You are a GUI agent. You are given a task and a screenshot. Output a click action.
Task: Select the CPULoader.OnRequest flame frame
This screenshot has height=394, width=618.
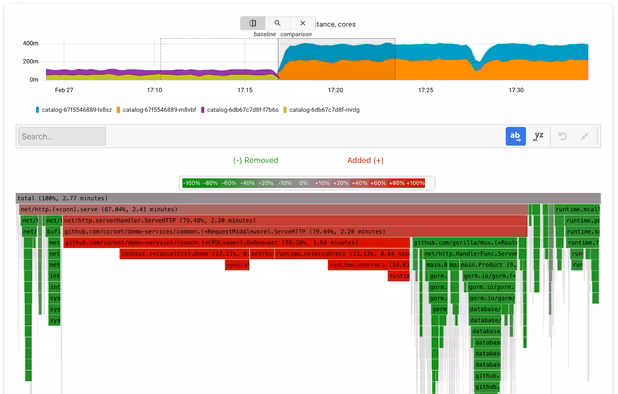click(x=237, y=243)
